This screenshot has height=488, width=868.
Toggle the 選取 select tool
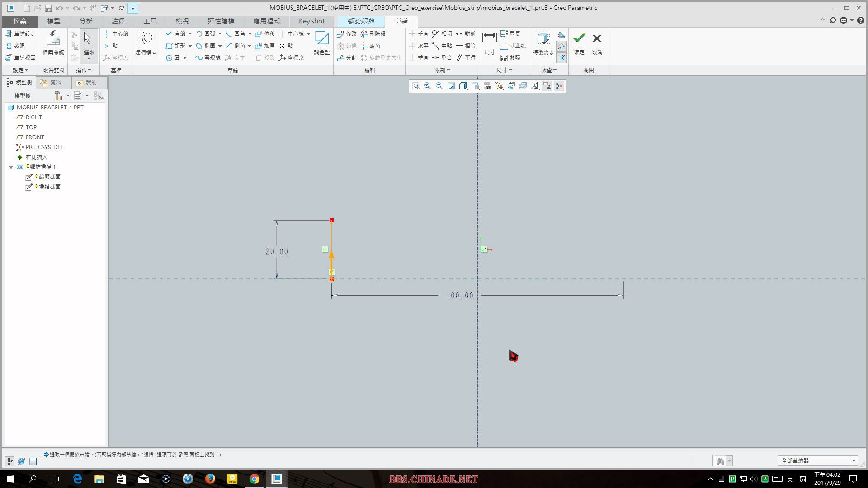click(x=89, y=45)
